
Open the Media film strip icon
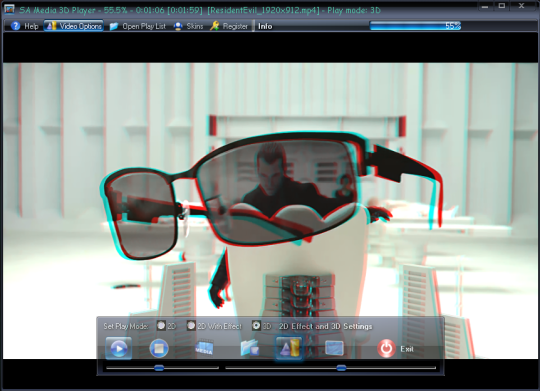point(204,348)
